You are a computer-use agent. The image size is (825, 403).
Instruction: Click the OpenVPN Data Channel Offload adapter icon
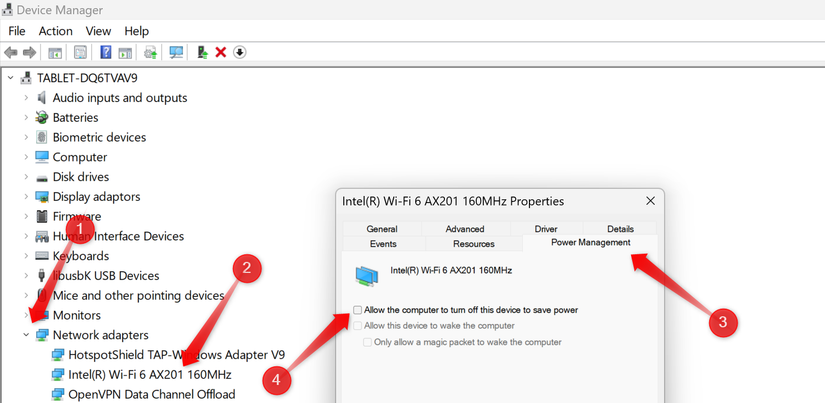[x=58, y=395]
